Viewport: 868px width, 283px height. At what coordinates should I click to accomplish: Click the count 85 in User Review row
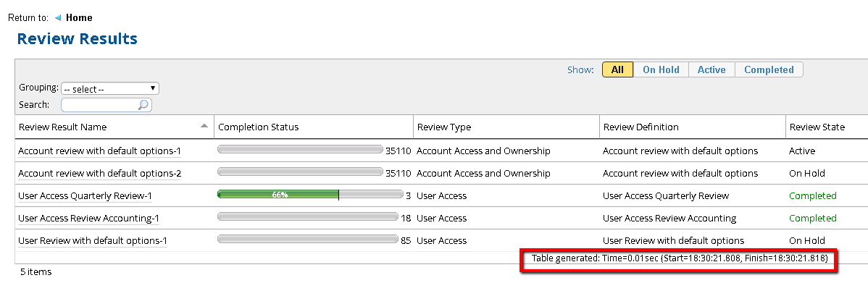406,241
